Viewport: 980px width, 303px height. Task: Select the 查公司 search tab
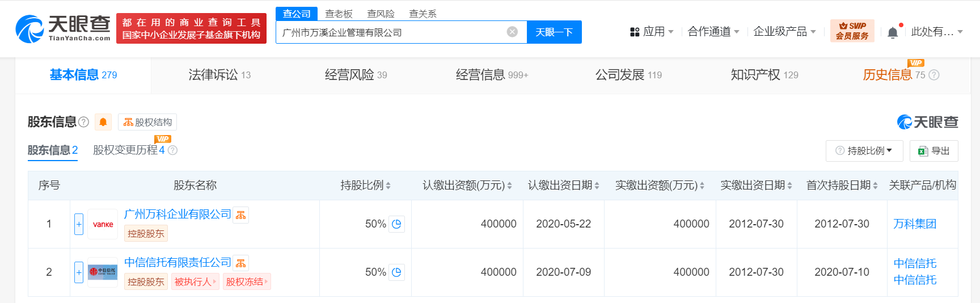[297, 14]
